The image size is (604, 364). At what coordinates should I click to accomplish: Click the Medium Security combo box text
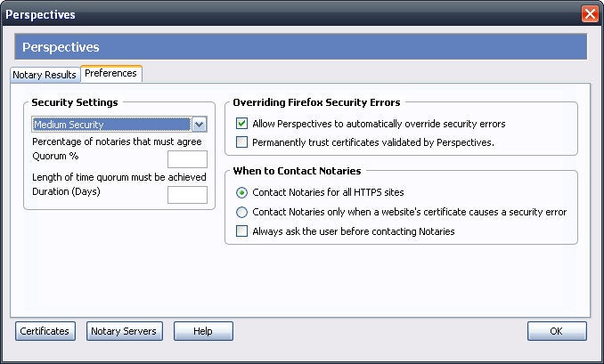click(x=111, y=125)
